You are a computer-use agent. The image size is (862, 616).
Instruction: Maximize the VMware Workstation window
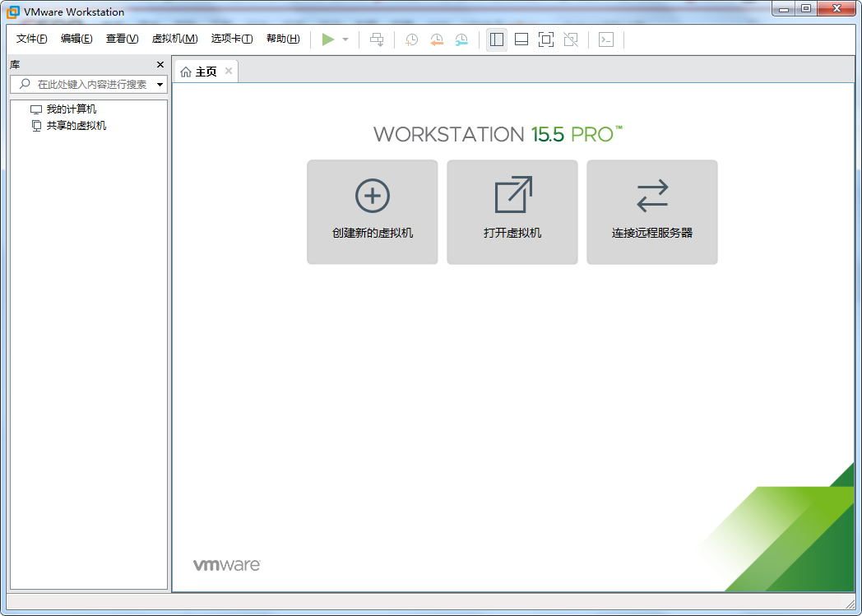(806, 9)
